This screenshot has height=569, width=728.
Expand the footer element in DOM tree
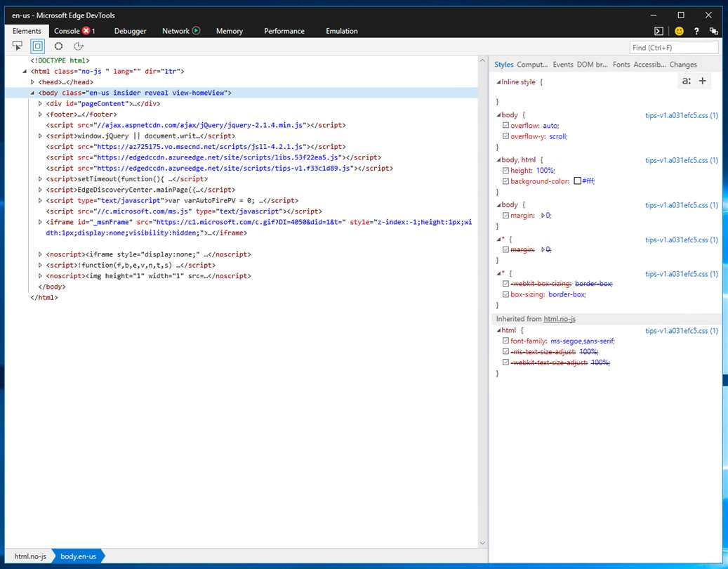(x=41, y=115)
